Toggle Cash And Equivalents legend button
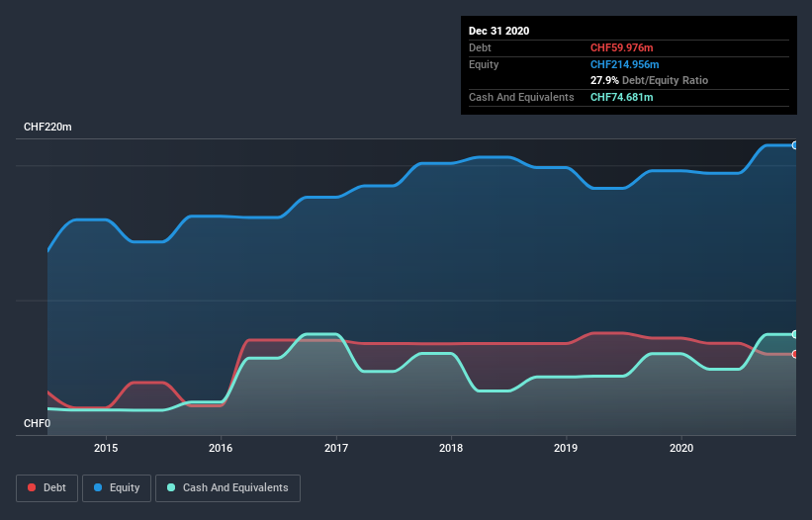This screenshot has height=520, width=812. [x=227, y=488]
